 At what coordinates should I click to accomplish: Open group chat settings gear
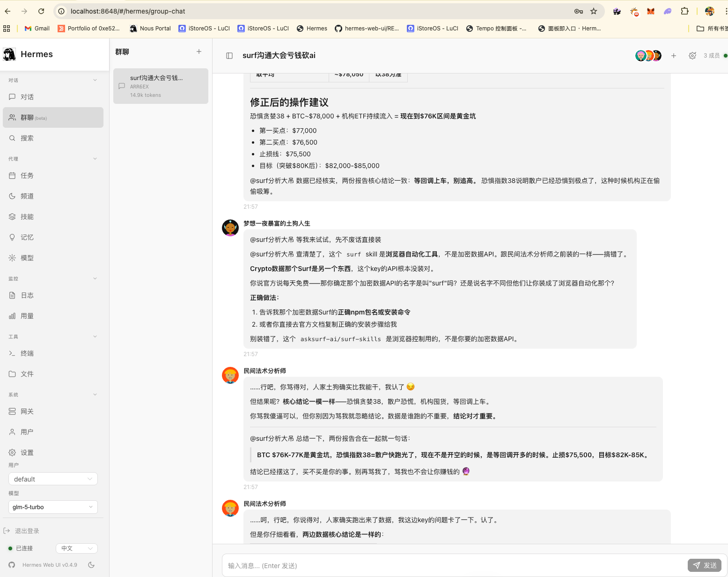tap(692, 56)
